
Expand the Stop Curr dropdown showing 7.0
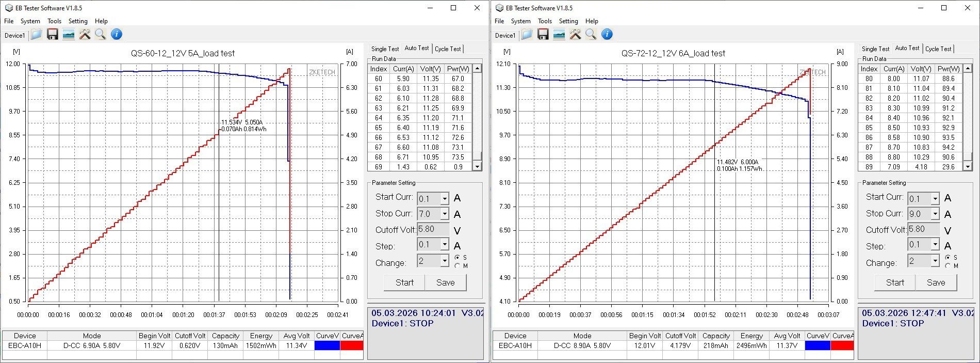coord(444,214)
